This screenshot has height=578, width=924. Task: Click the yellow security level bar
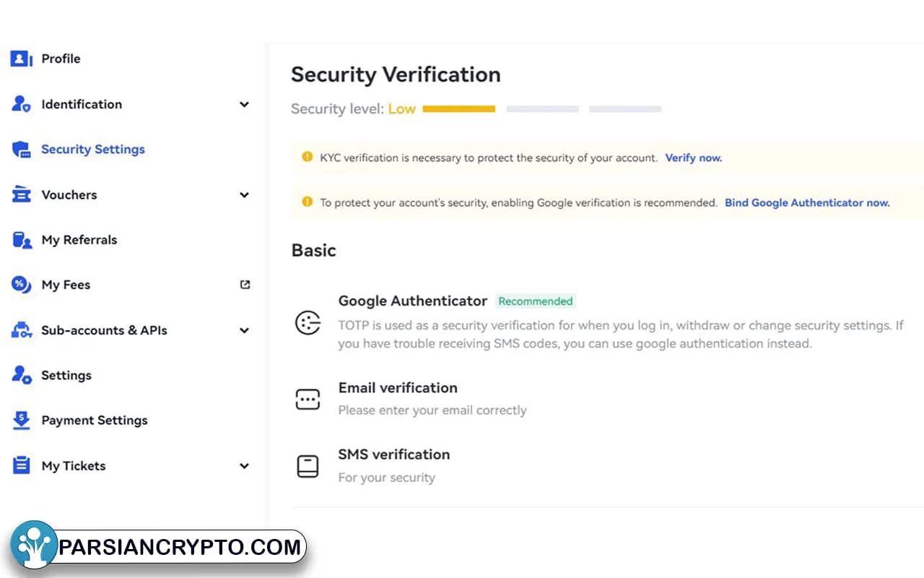[459, 109]
